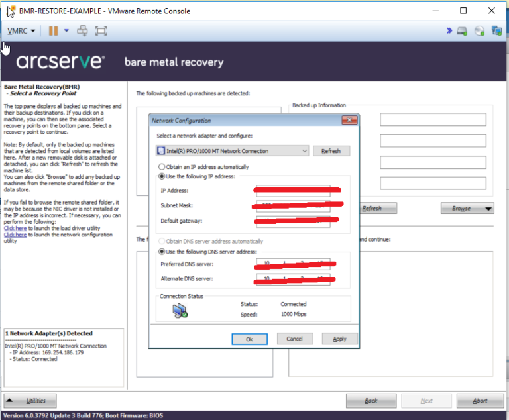The height and width of the screenshot is (420, 509).
Task: Select Obtain an IP address automatically
Action: point(203,167)
